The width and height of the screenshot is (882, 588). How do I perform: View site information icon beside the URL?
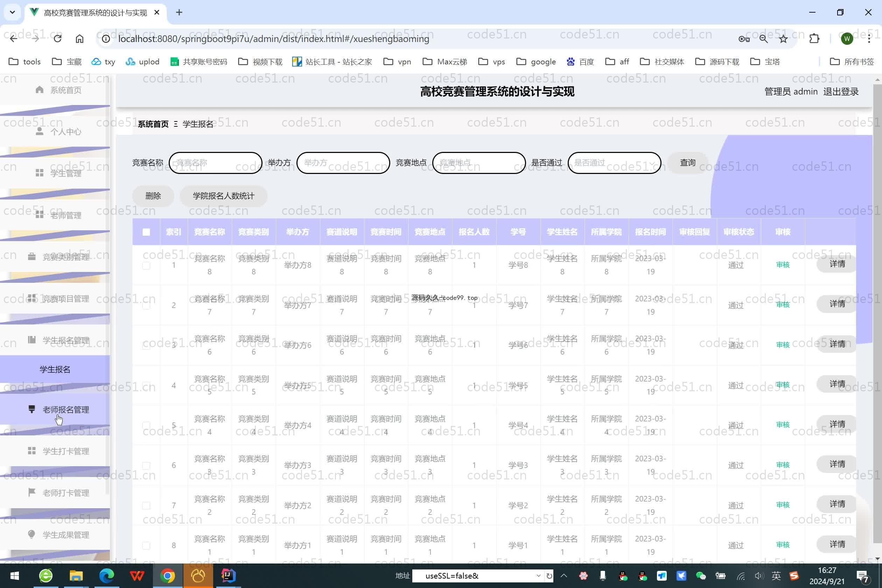click(x=106, y=38)
